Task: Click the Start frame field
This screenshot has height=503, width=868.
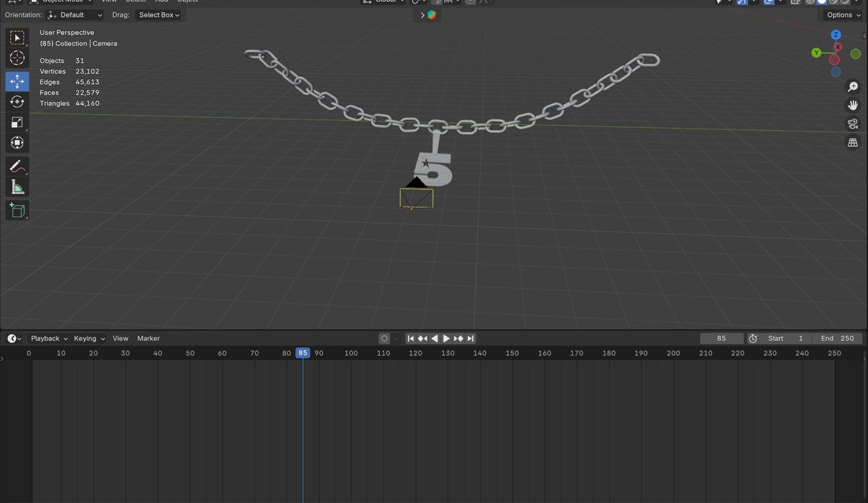Action: (x=786, y=338)
